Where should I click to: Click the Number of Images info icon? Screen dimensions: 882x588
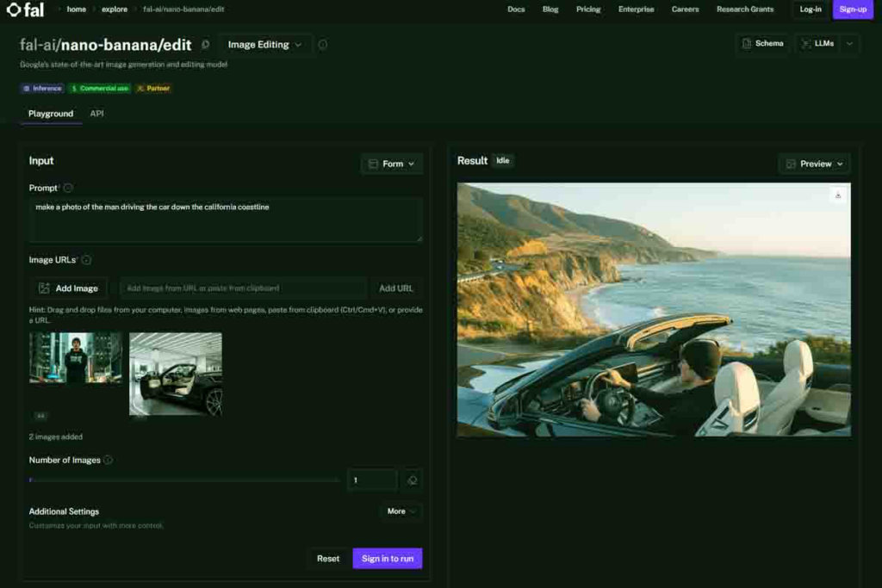pos(108,460)
